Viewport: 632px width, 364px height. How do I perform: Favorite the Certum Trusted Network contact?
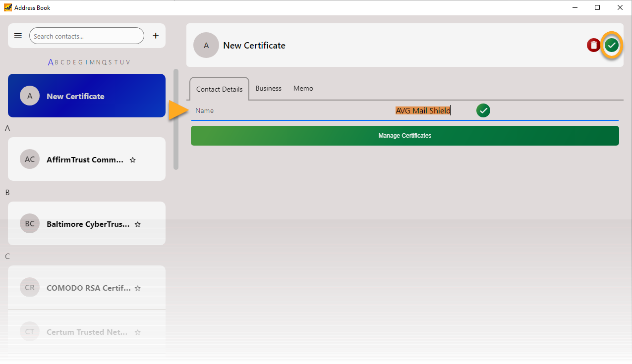coord(138,332)
